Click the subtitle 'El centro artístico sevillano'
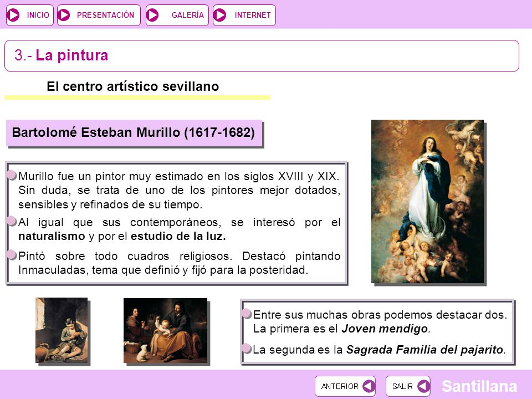 tap(132, 86)
